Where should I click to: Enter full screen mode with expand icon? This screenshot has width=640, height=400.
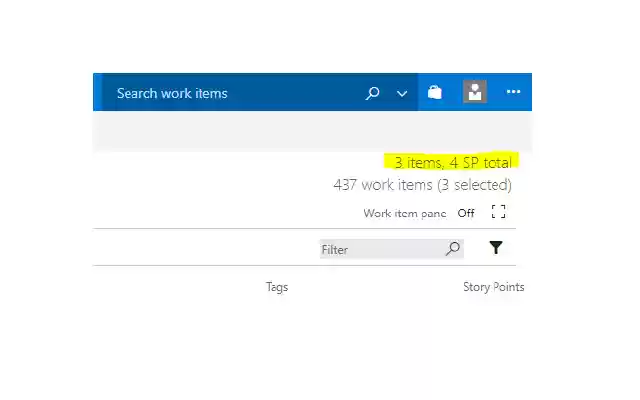click(498, 212)
